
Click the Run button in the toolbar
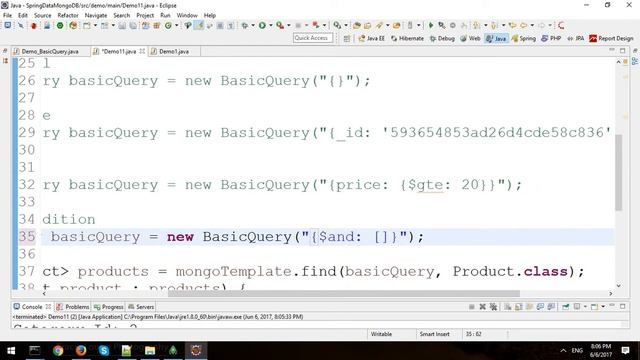pyautogui.click(x=262, y=25)
